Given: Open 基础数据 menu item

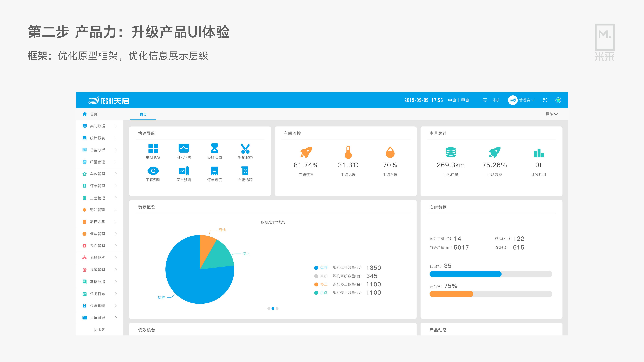Looking at the screenshot, I should point(100,282).
